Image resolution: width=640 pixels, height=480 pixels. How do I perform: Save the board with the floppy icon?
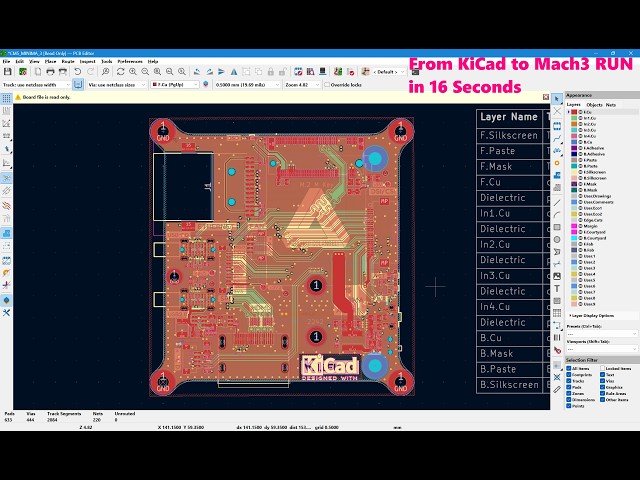7,72
